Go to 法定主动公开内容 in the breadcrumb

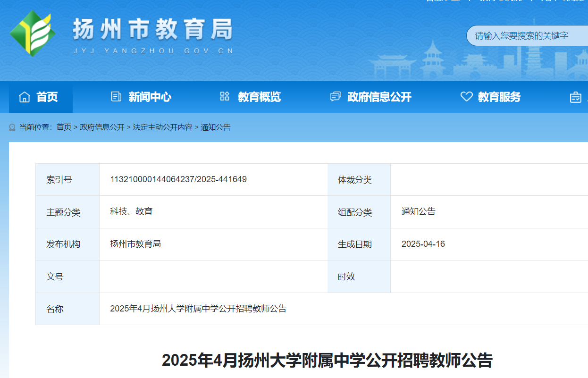point(162,127)
